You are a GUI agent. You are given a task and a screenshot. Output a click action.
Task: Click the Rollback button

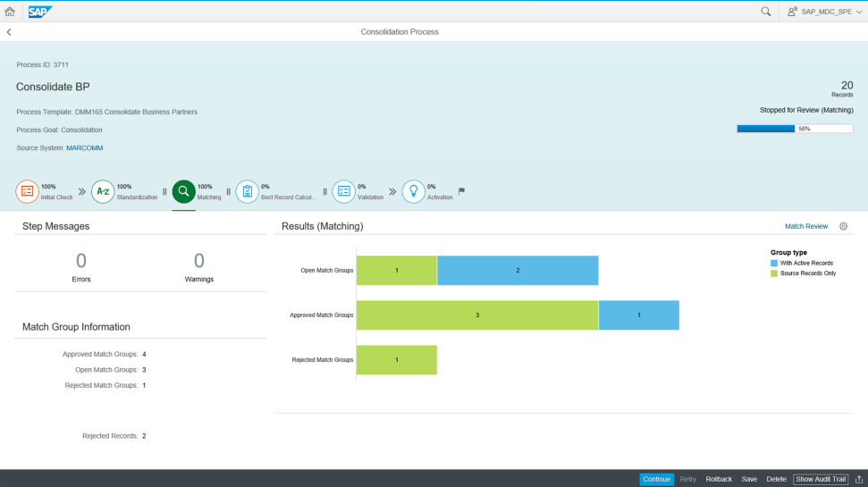click(719, 480)
